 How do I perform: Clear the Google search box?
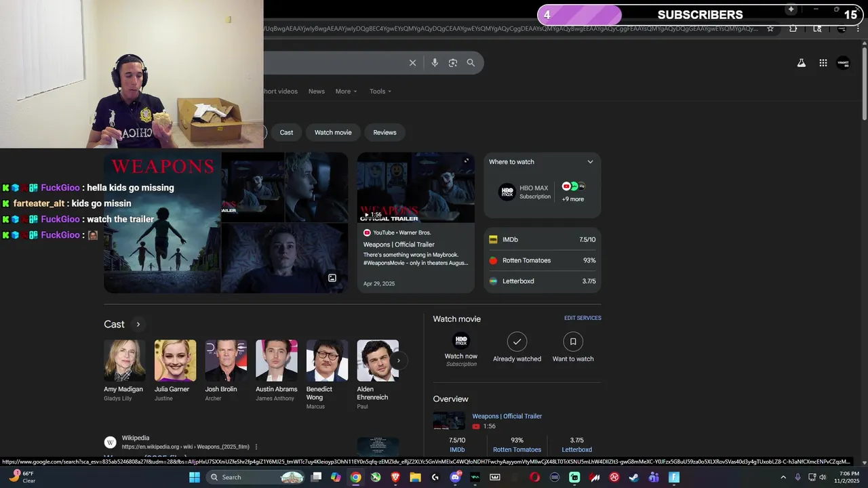point(412,62)
